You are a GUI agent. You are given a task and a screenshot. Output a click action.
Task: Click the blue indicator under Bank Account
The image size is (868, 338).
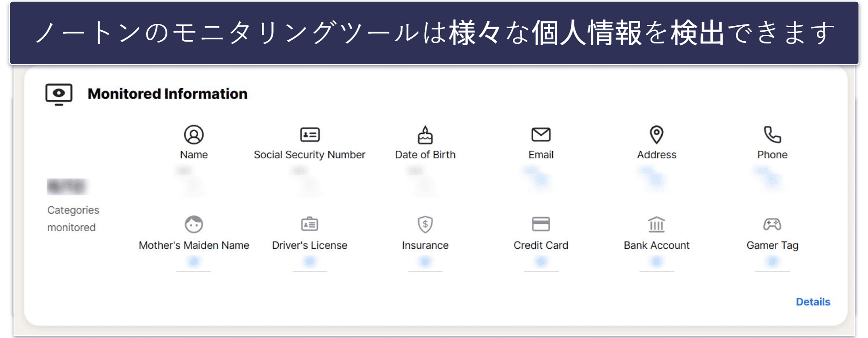pos(657,262)
